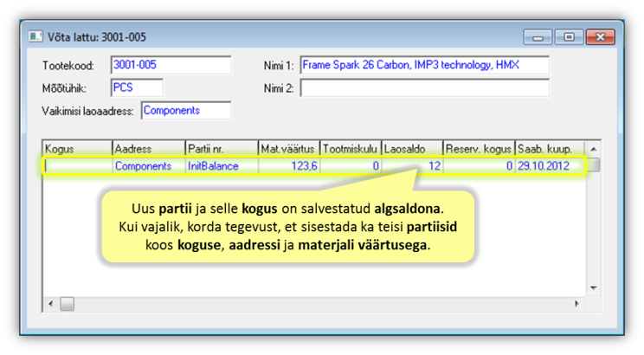Click the window icon in the title bar
The height and width of the screenshot is (355, 644).
tap(35, 37)
